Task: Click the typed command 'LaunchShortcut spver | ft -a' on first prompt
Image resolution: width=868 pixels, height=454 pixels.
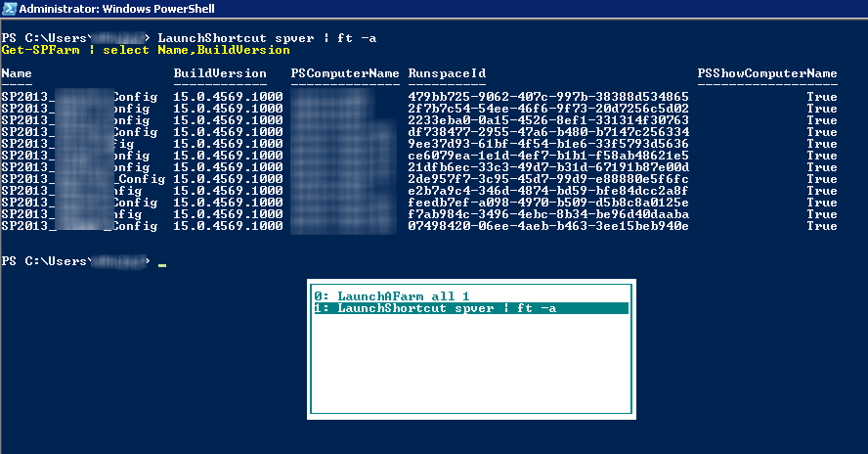Action: pos(267,38)
